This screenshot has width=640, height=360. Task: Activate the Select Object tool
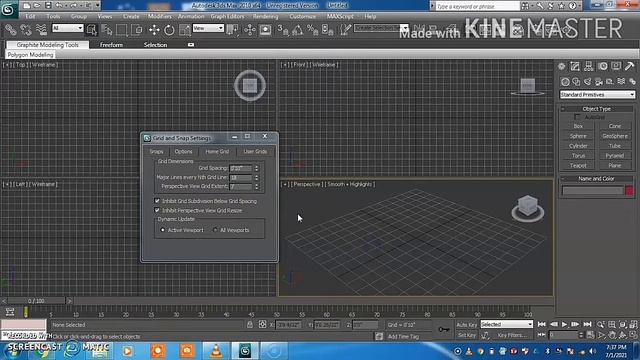[91, 29]
